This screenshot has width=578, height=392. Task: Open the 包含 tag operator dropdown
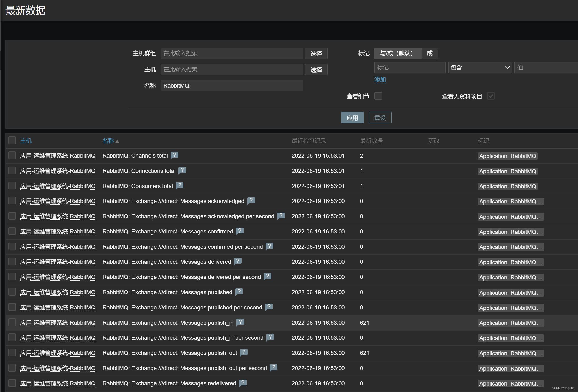click(x=480, y=67)
